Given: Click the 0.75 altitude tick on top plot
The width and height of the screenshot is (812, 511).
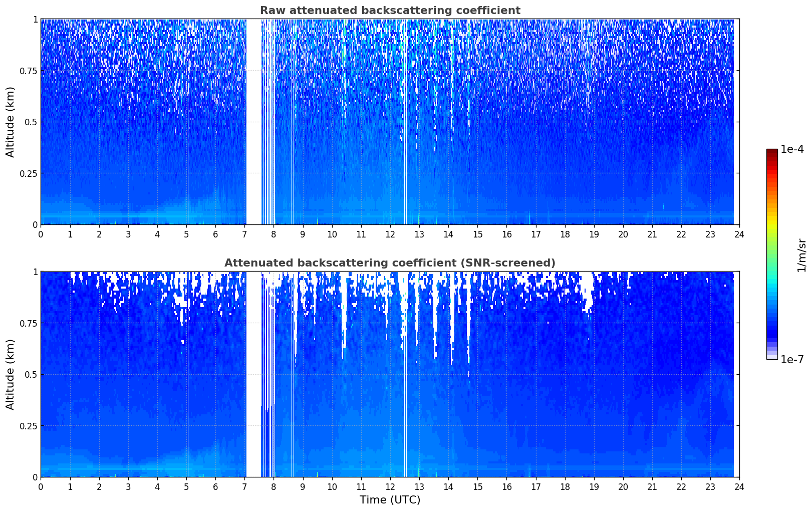Looking at the screenshot, I should [x=29, y=71].
